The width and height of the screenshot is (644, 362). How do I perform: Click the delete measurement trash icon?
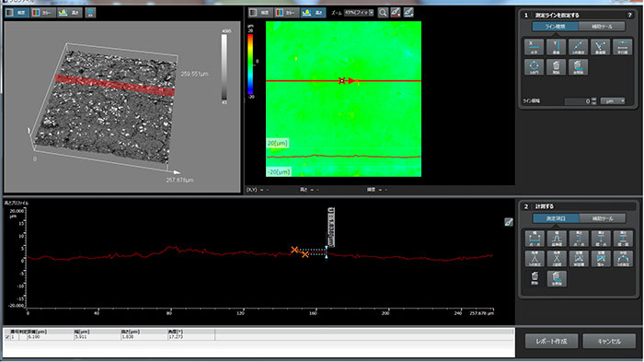point(535,278)
